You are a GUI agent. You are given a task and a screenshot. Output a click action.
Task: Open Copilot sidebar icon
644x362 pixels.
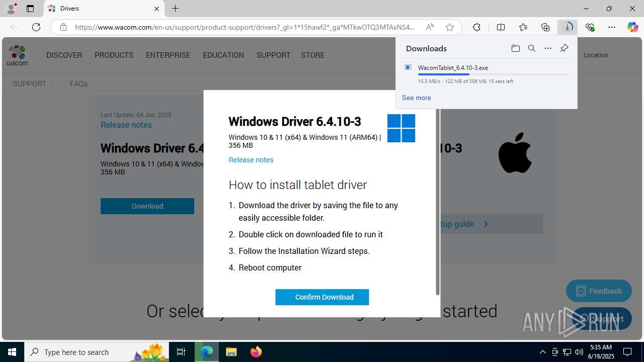coord(632,27)
